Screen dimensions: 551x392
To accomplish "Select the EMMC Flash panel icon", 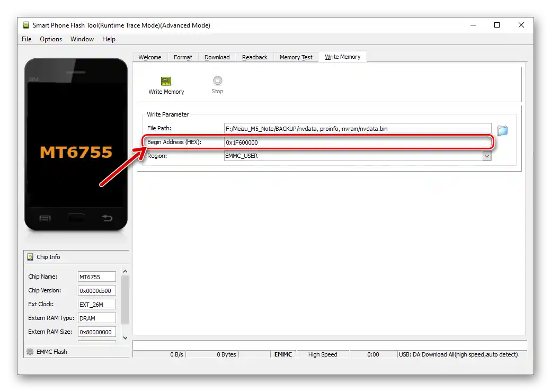I will 31,351.
